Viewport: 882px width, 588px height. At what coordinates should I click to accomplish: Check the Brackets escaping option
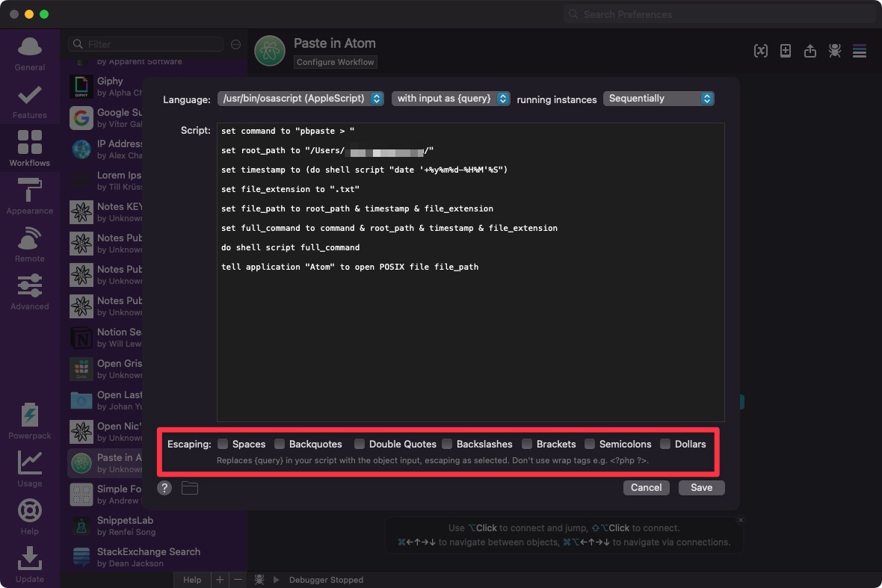(x=527, y=444)
